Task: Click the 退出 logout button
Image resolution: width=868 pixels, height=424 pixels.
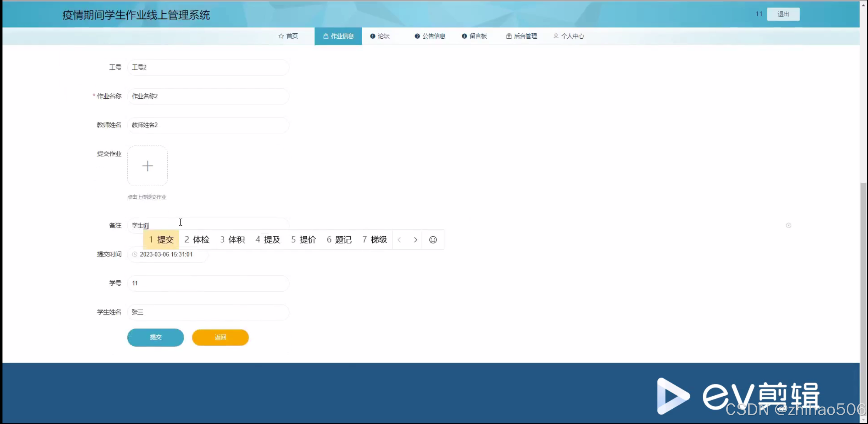Action: coord(783,14)
